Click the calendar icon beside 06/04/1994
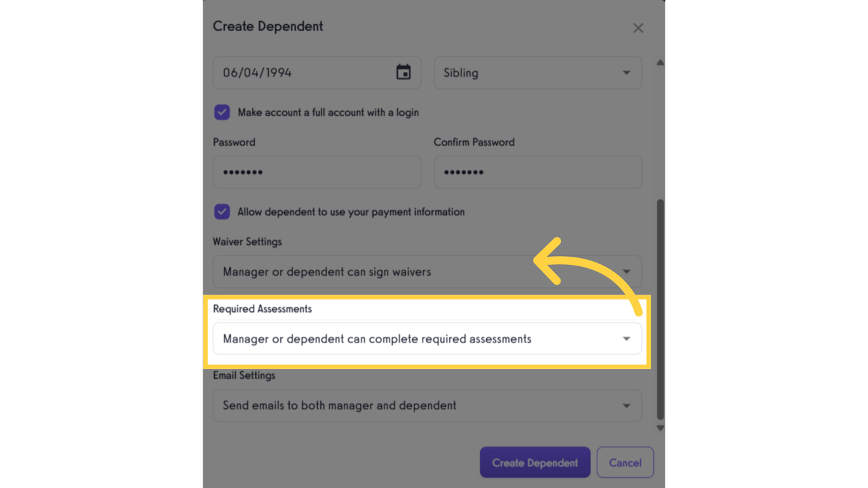Viewport: 868px width, 488px height. 404,72
